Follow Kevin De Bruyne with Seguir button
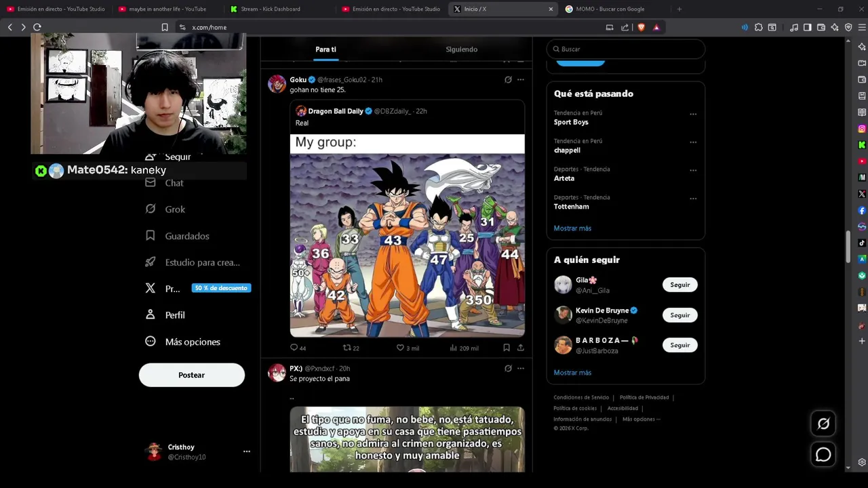Viewport: 868px width, 488px height. tap(680, 315)
